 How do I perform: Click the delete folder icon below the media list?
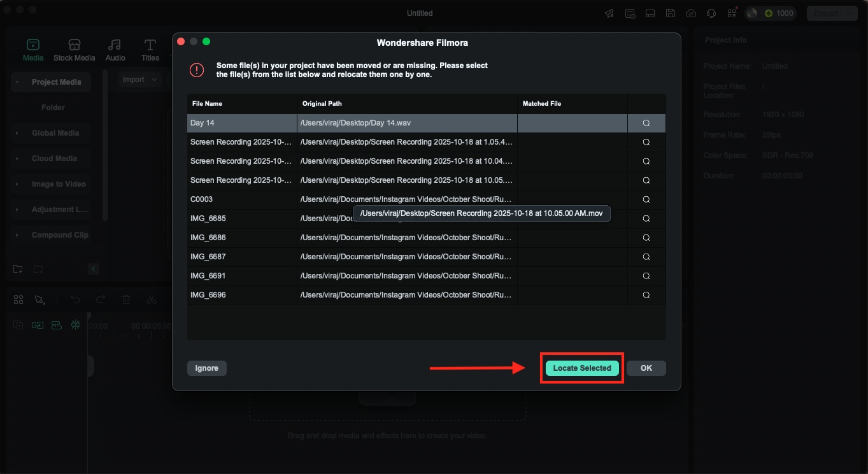point(38,269)
